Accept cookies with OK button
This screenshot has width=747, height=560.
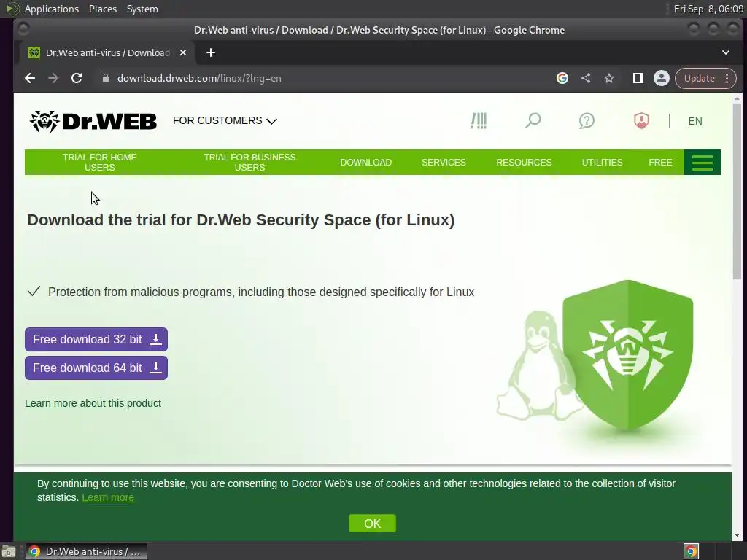(x=372, y=524)
